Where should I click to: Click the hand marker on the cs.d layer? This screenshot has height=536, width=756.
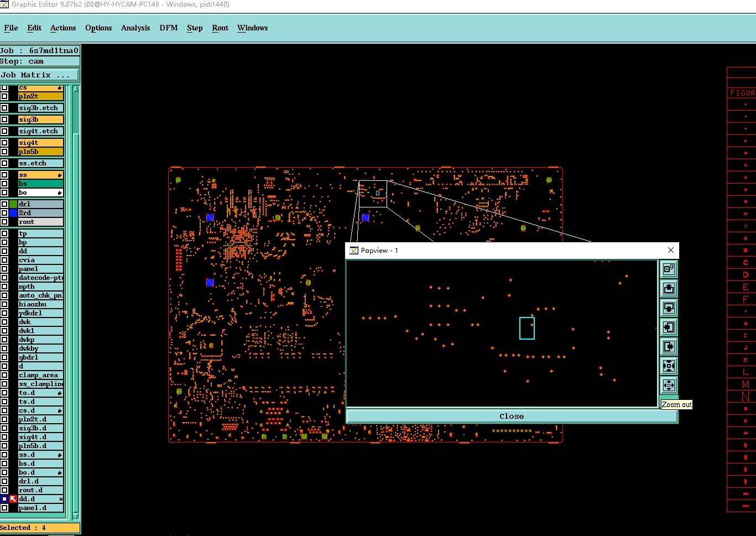point(60,410)
